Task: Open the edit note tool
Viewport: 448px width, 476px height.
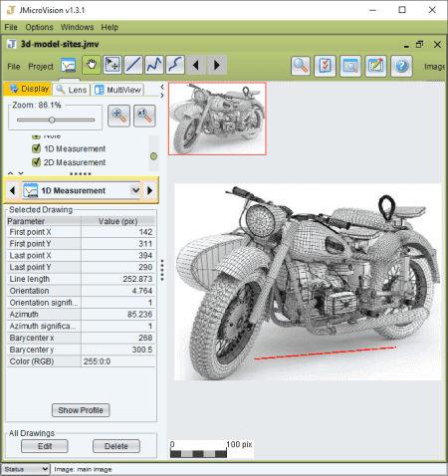Action: pyautogui.click(x=375, y=66)
